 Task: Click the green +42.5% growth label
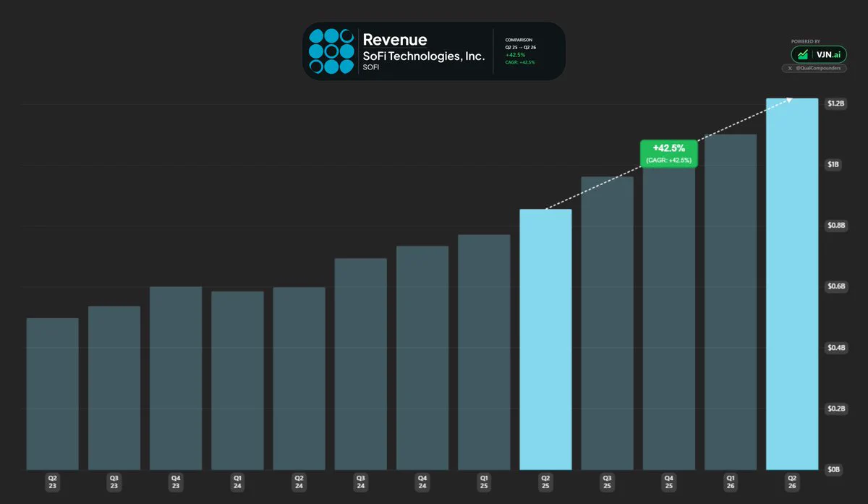(669, 153)
